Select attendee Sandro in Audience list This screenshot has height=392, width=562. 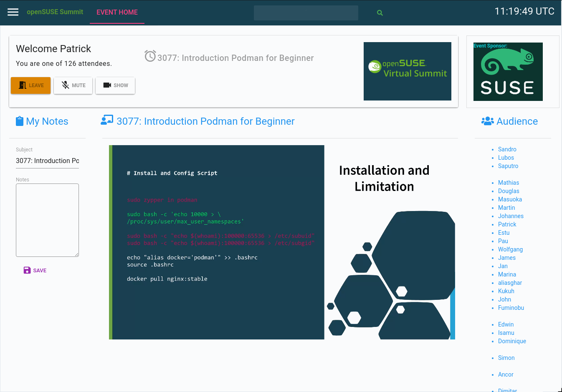[x=507, y=149]
